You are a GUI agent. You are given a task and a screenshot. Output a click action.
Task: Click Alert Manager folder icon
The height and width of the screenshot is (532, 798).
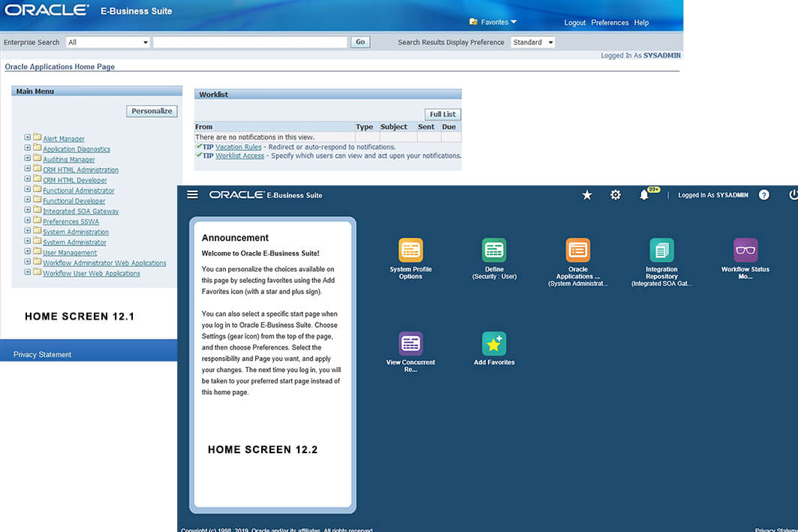tap(37, 137)
